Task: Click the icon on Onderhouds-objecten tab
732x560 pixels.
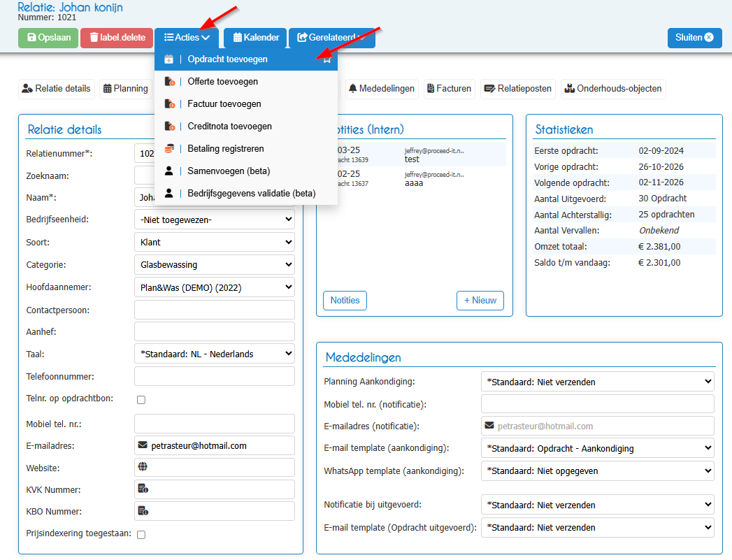Action: click(x=570, y=89)
